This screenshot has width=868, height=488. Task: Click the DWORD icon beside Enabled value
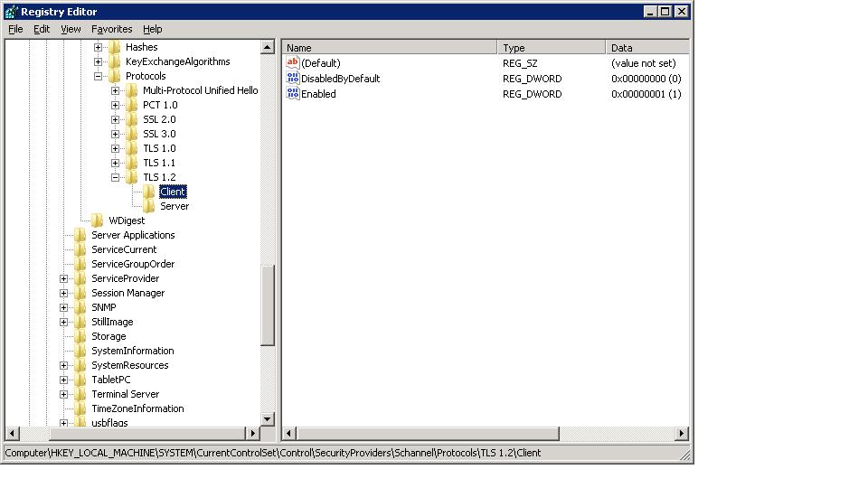(292, 94)
